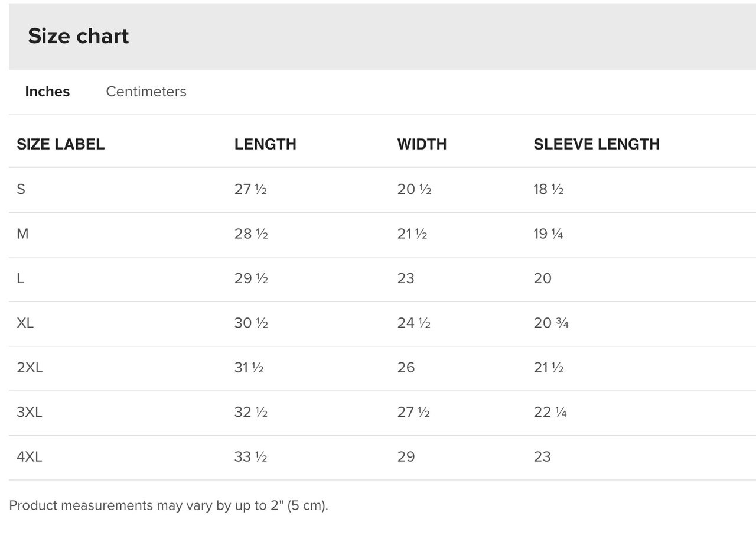Click the LENGTH column header
Screen dimensions: 756x535
pyautogui.click(x=265, y=144)
